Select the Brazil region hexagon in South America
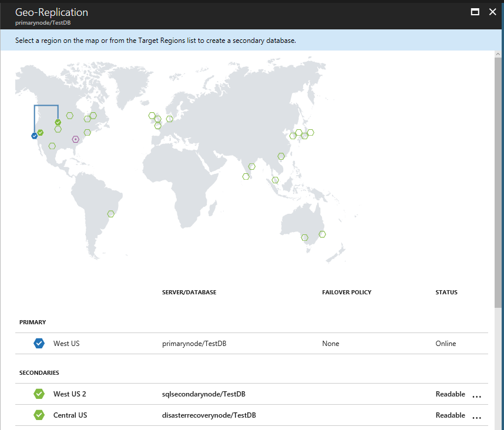This screenshot has width=504, height=430. point(111,214)
